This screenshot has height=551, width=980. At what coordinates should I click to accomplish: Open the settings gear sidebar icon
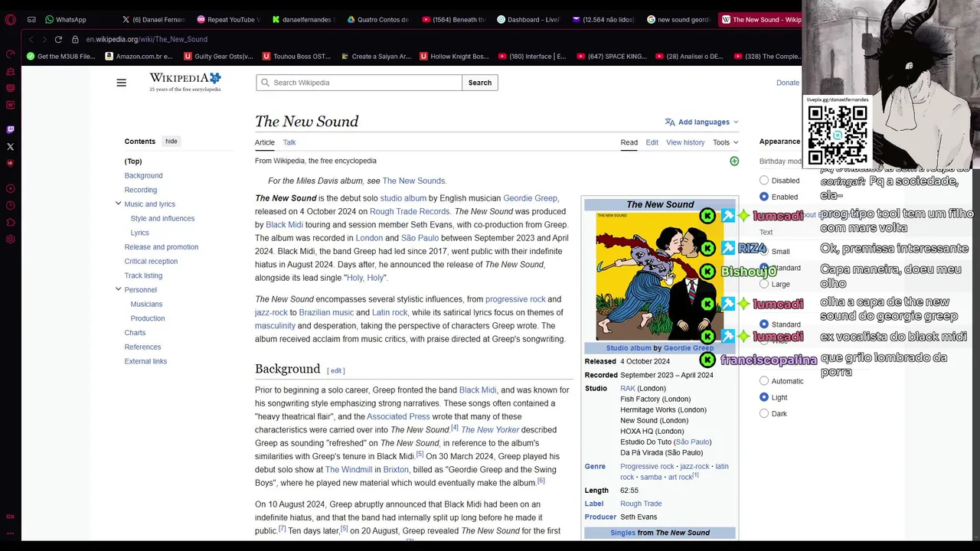point(10,239)
